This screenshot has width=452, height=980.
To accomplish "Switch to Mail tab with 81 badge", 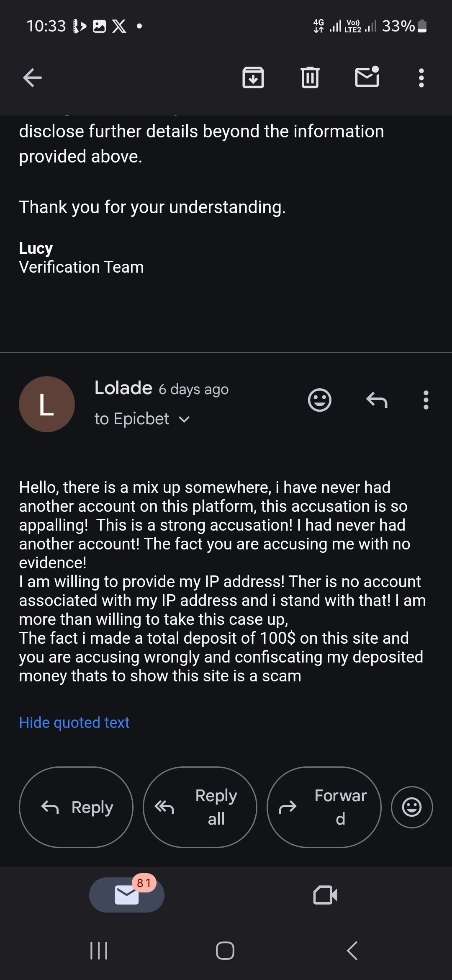I will [x=127, y=895].
